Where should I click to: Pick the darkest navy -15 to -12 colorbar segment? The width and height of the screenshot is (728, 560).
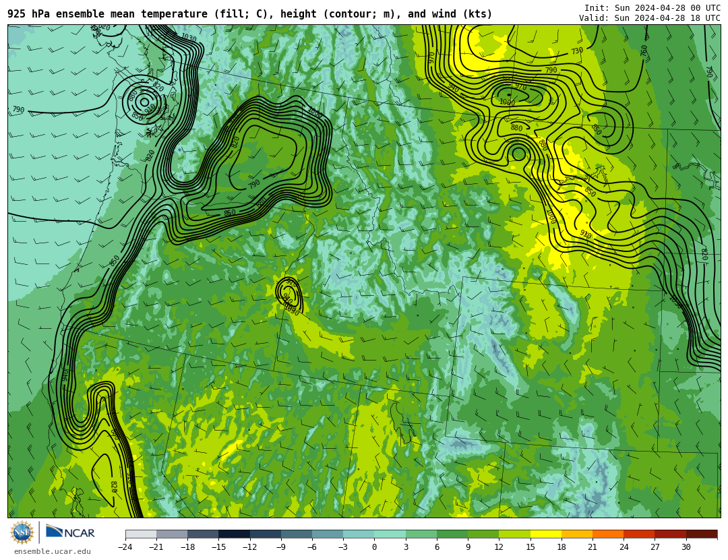pyautogui.click(x=234, y=534)
